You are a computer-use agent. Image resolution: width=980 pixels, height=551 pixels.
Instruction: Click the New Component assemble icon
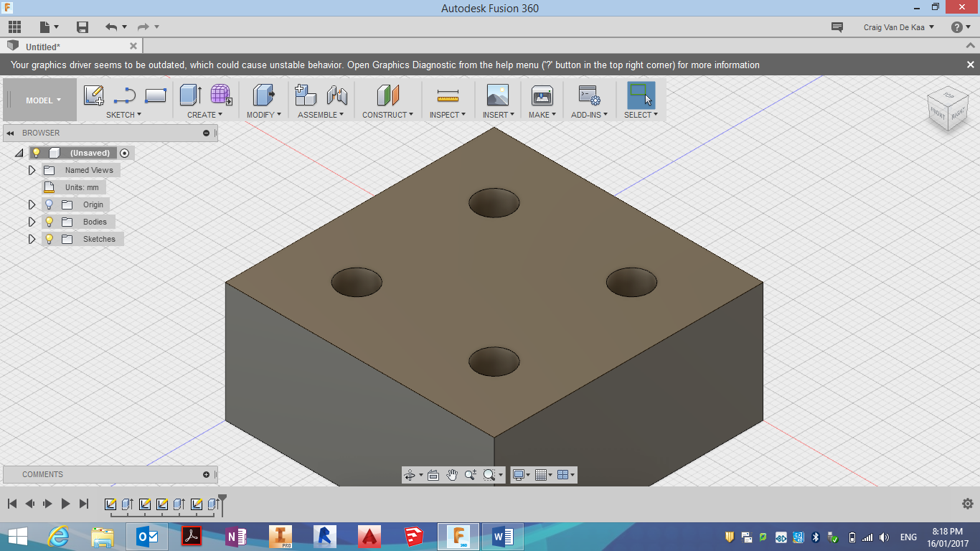(306, 95)
